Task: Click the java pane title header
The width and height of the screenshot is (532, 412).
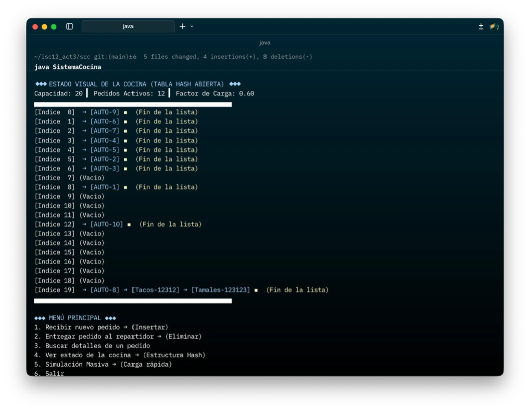Action: pyautogui.click(x=264, y=43)
